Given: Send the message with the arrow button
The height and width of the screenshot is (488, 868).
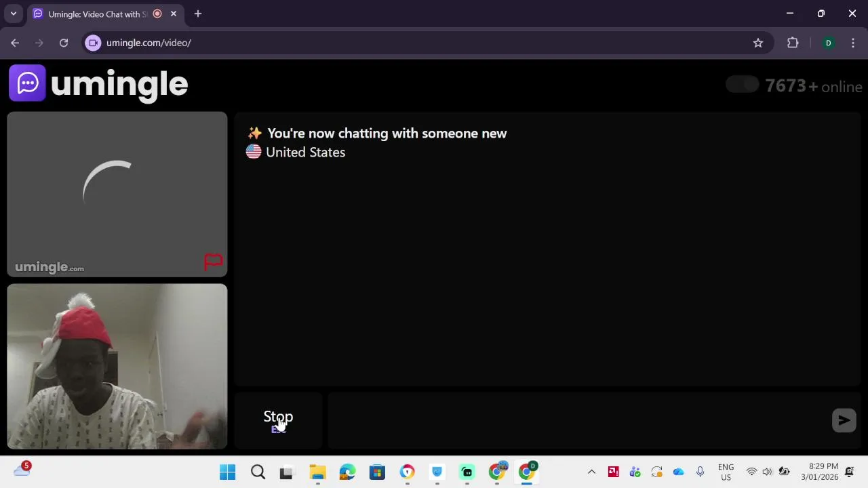Looking at the screenshot, I should point(844,420).
